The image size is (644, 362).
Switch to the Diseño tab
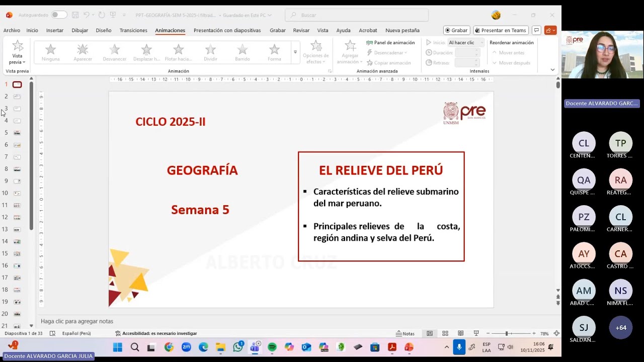pyautogui.click(x=104, y=30)
